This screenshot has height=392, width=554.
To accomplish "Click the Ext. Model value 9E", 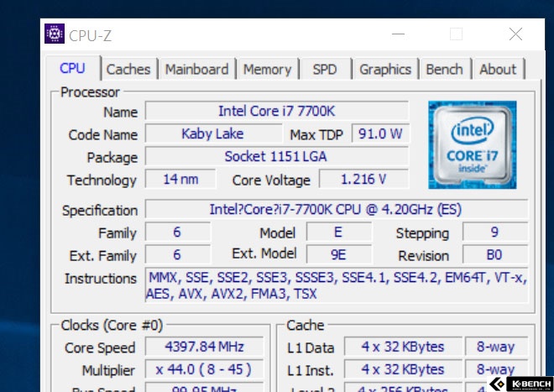I will pyautogui.click(x=338, y=255).
